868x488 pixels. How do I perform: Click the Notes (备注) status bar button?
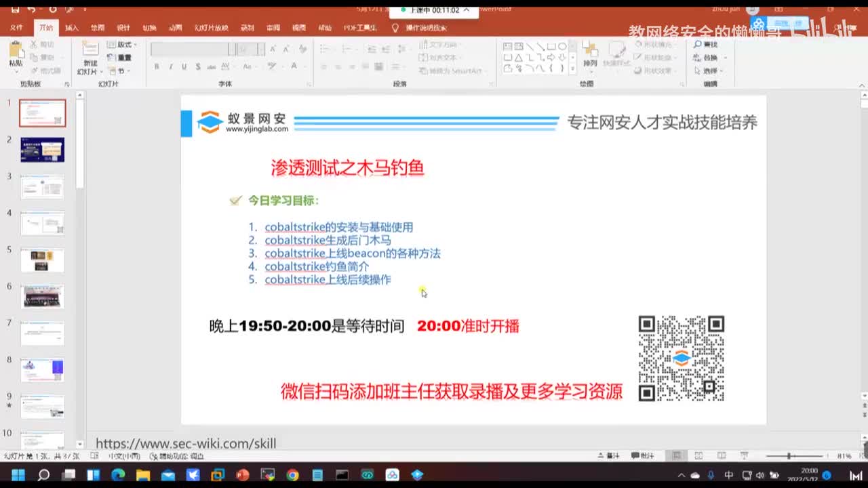(608, 456)
